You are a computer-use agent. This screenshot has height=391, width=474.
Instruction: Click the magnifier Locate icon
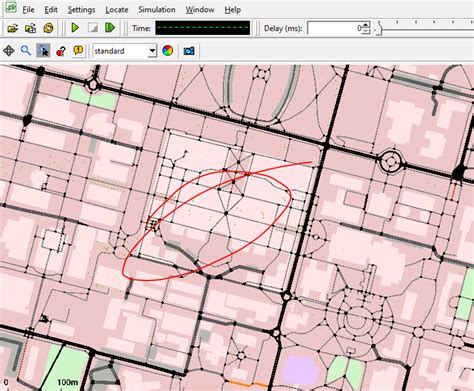(x=26, y=51)
